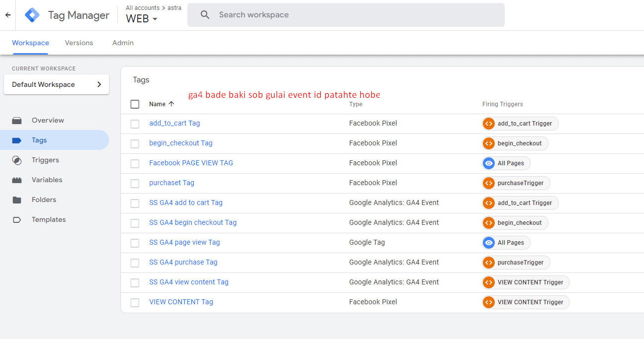Click the search magnifier icon
644x339 pixels.
pos(205,15)
